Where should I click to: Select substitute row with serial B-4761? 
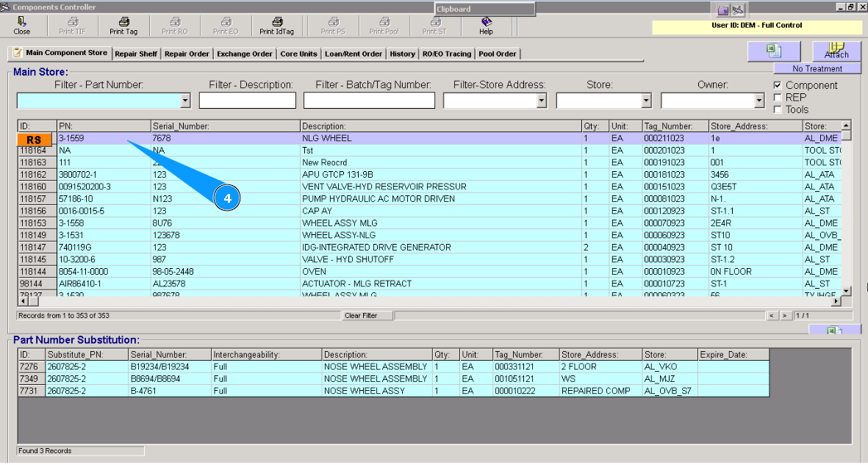point(394,391)
